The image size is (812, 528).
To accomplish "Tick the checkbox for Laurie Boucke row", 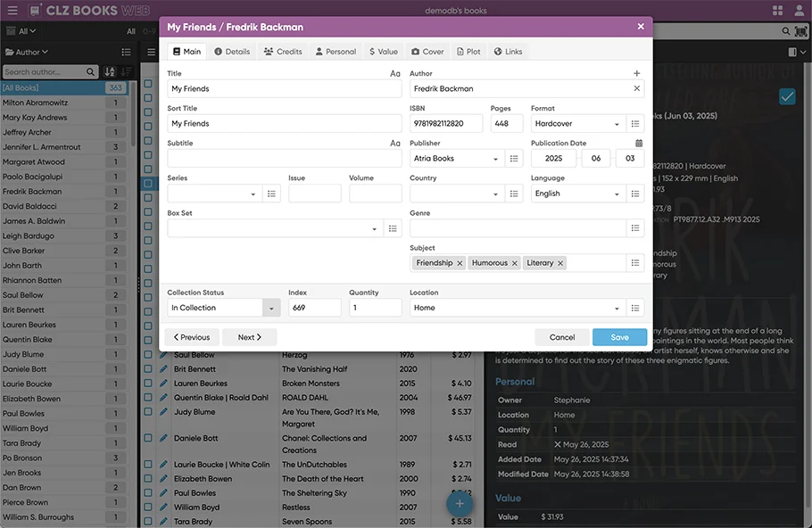I will [148, 465].
